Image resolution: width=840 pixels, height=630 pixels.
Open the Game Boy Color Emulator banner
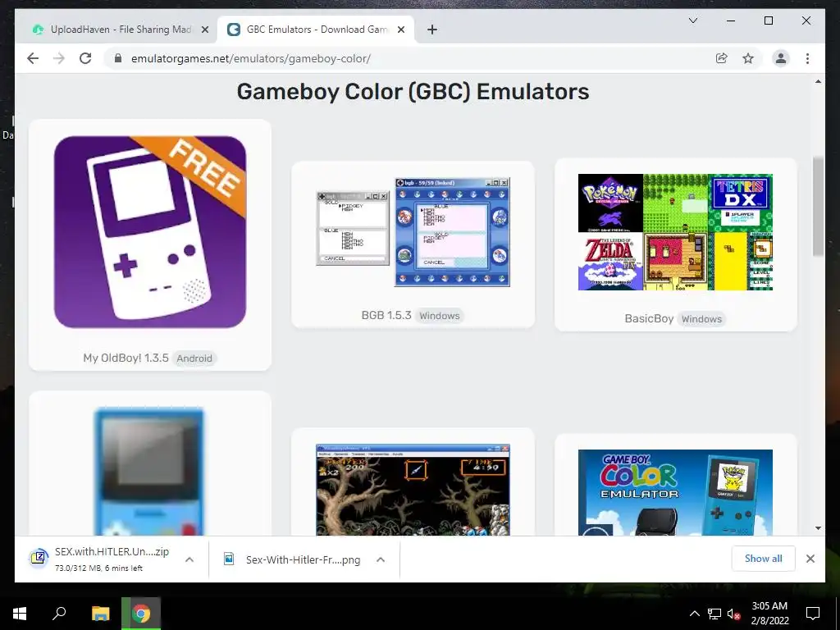[x=676, y=492]
